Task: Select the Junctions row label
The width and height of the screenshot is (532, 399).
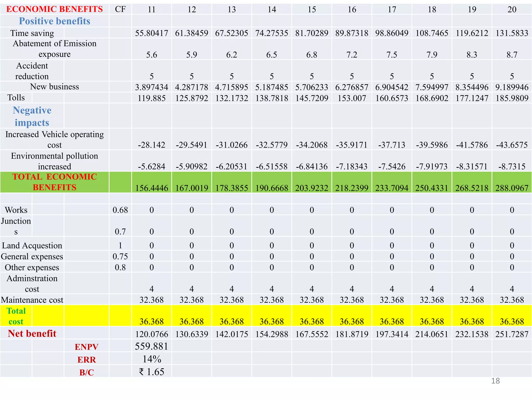Action: click(x=16, y=226)
